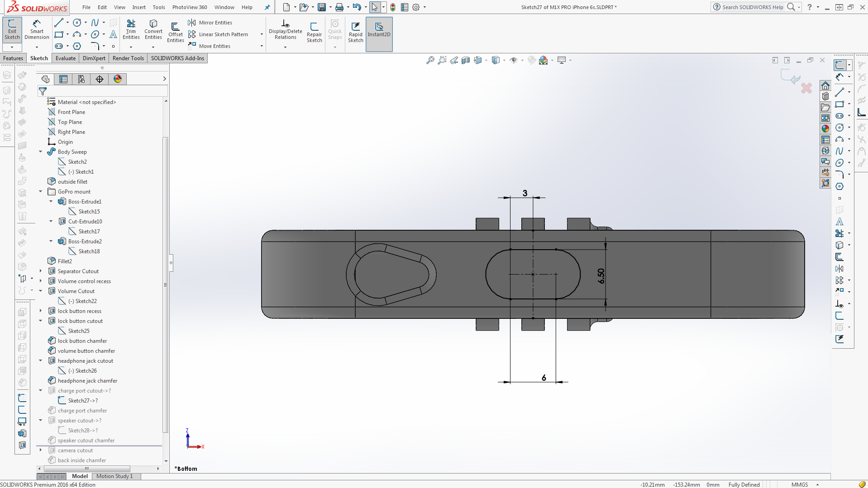
Task: Open the File menu
Action: [x=86, y=7]
